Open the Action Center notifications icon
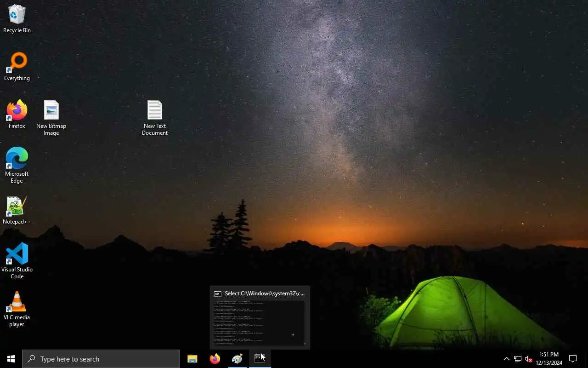The height and width of the screenshot is (368, 588). point(573,359)
